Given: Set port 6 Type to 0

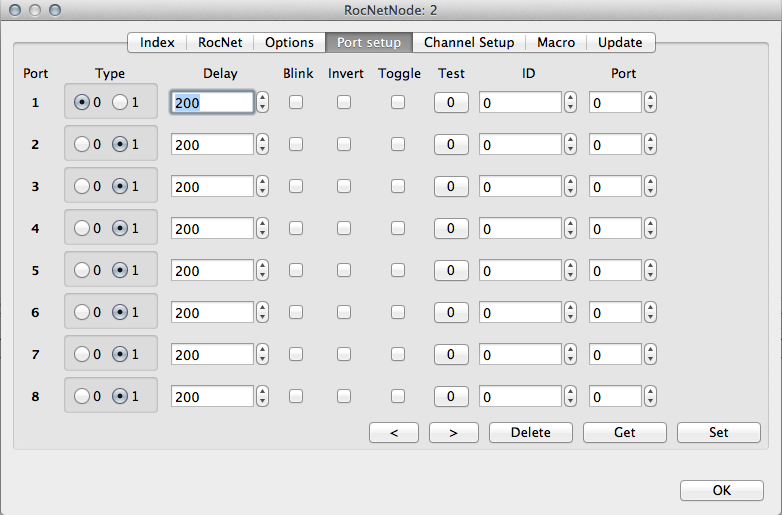Looking at the screenshot, I should [x=82, y=312].
